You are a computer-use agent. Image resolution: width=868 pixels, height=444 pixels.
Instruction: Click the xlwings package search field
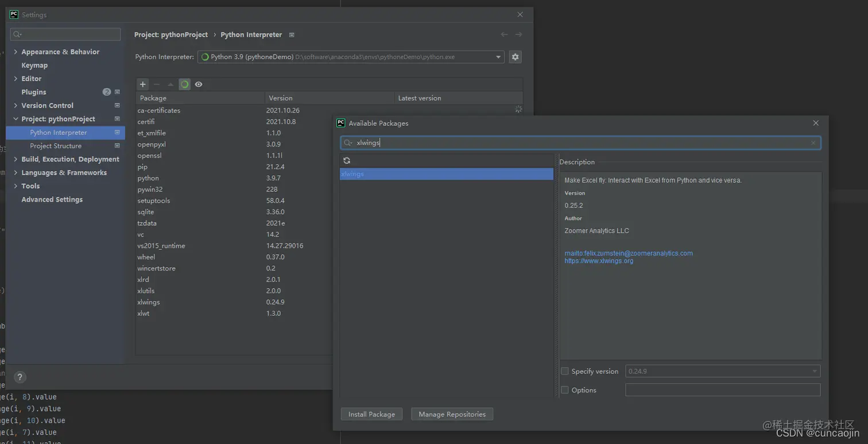coord(580,143)
